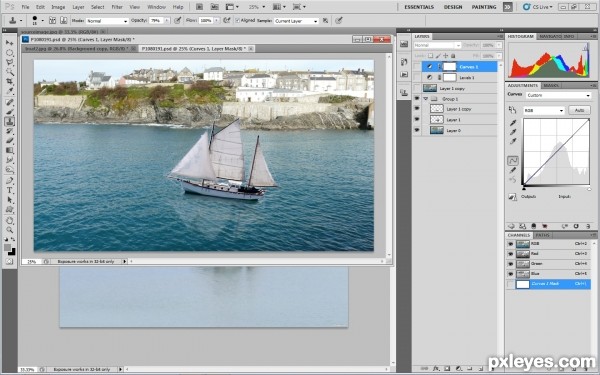Image resolution: width=600 pixels, height=375 pixels.
Task: Show the Curves 1 layer
Action: click(x=417, y=67)
